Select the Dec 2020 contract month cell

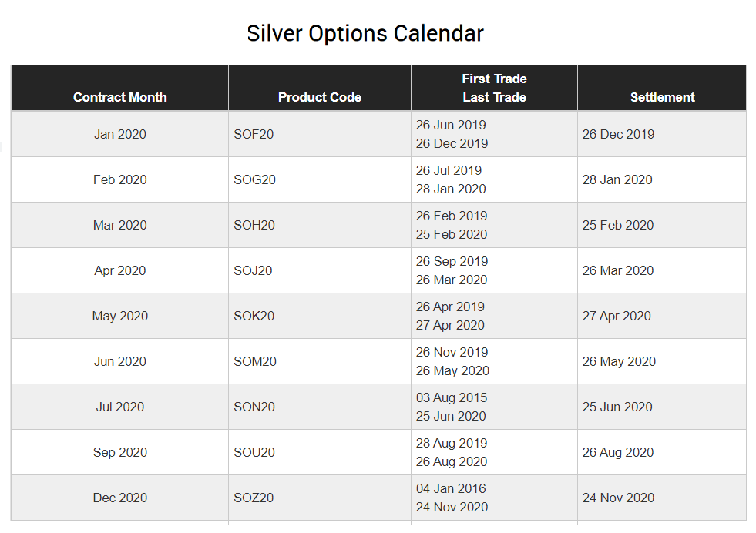[120, 498]
